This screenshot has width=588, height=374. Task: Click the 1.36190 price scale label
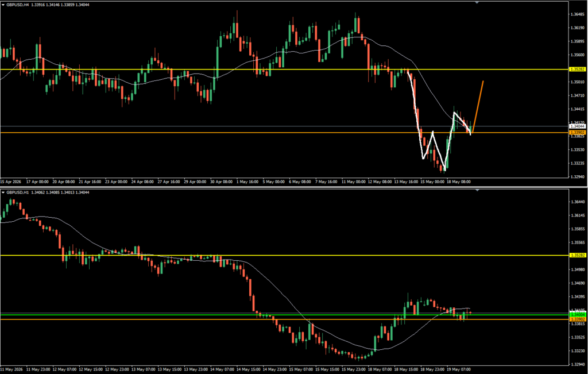577,28
